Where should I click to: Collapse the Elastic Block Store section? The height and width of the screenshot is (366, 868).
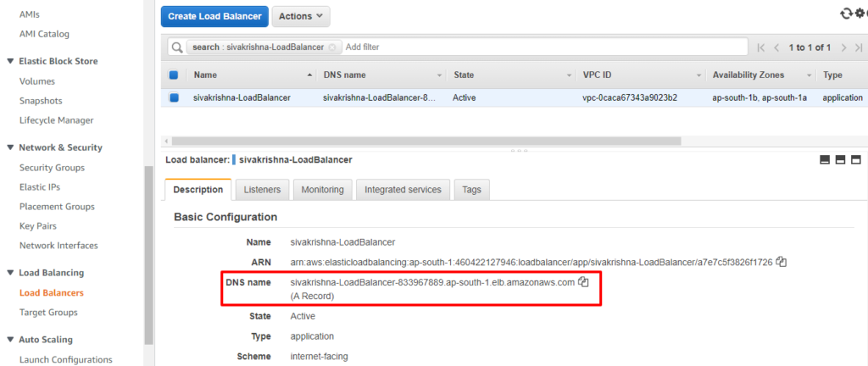[10, 61]
